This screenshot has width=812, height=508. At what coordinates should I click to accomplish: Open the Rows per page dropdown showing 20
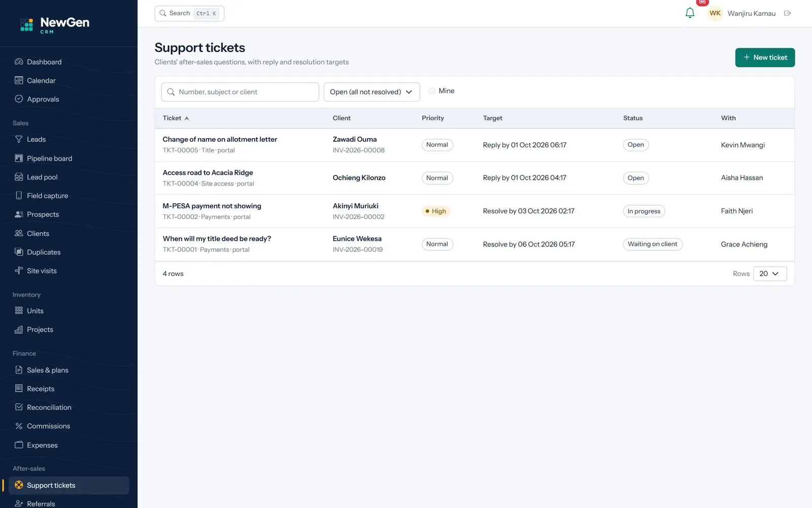770,273
